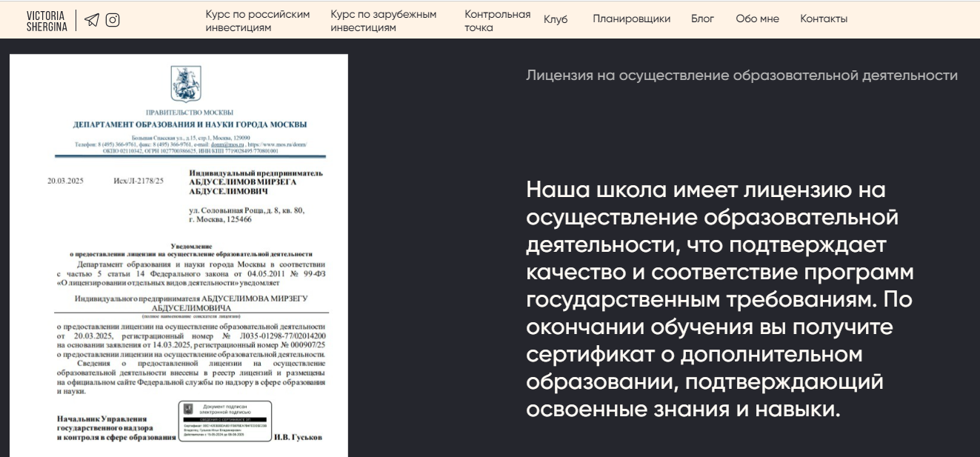Open Курс по зарубежным инвестициям menu item
The height and width of the screenshot is (457, 980).
click(384, 21)
